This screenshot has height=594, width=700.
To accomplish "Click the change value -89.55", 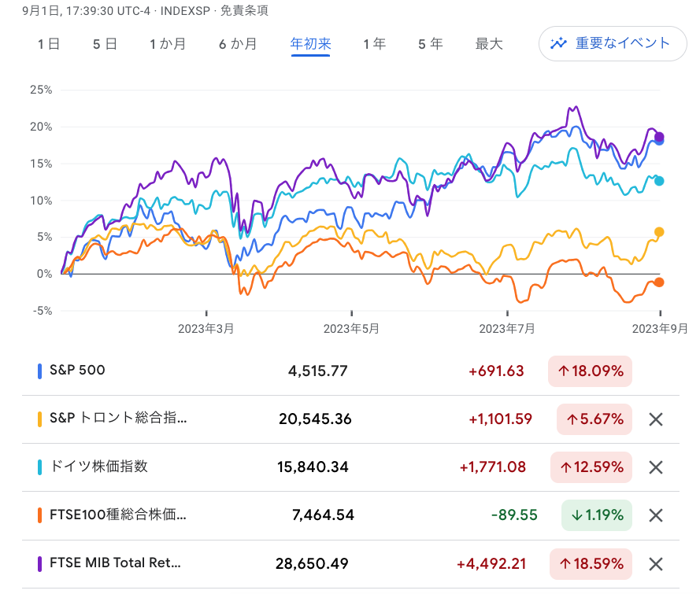I will pos(514,515).
